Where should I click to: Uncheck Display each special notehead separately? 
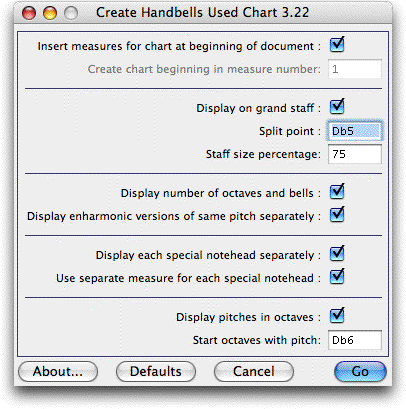pyautogui.click(x=337, y=254)
